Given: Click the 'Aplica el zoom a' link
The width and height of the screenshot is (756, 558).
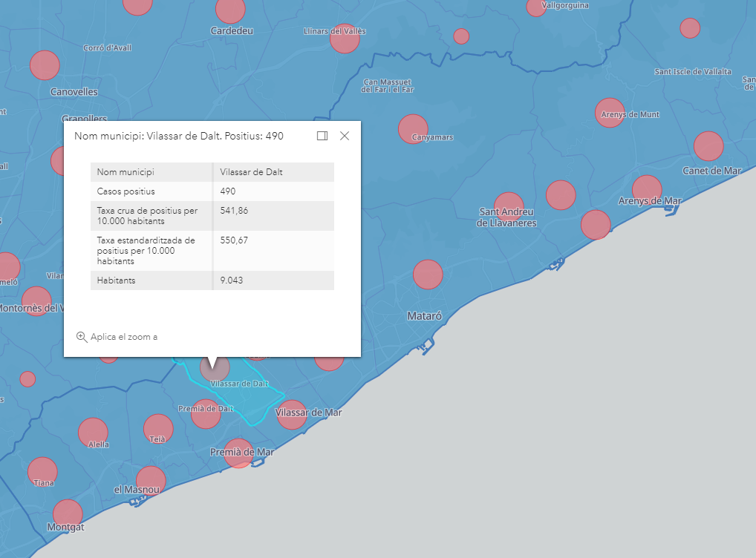Looking at the screenshot, I should [x=124, y=337].
